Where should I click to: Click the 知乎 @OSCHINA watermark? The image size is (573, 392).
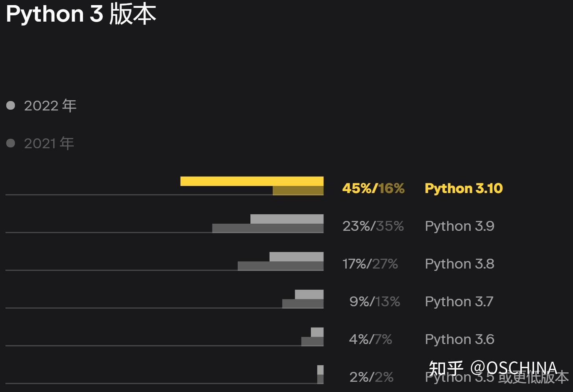(493, 368)
